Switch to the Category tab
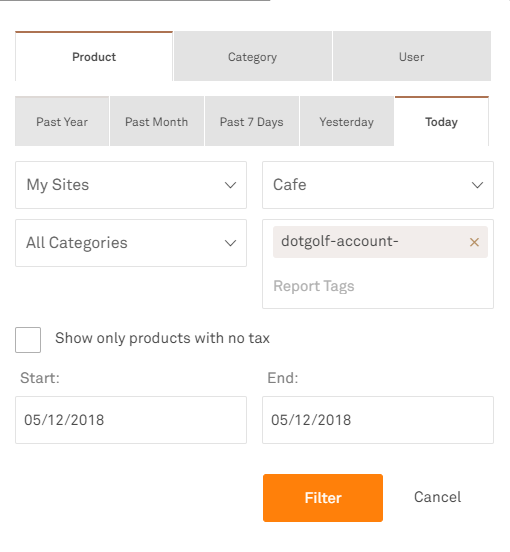This screenshot has width=510, height=552. (253, 56)
